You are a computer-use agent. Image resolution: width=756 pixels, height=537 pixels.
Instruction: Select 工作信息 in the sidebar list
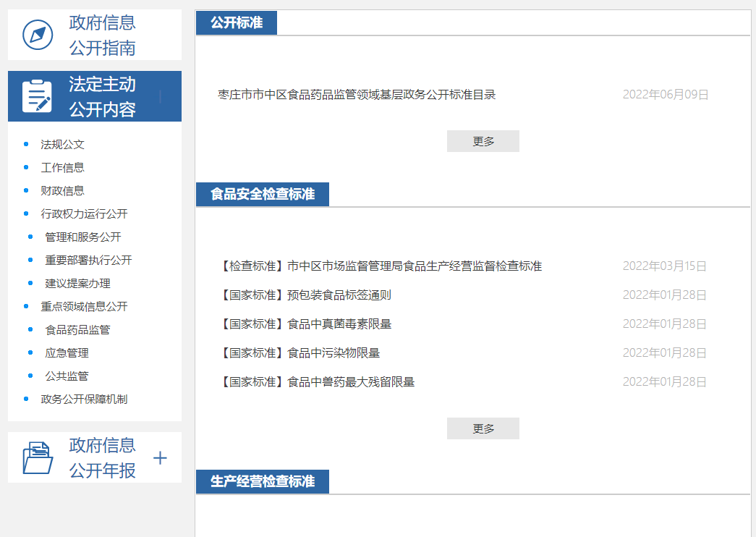[x=62, y=168]
